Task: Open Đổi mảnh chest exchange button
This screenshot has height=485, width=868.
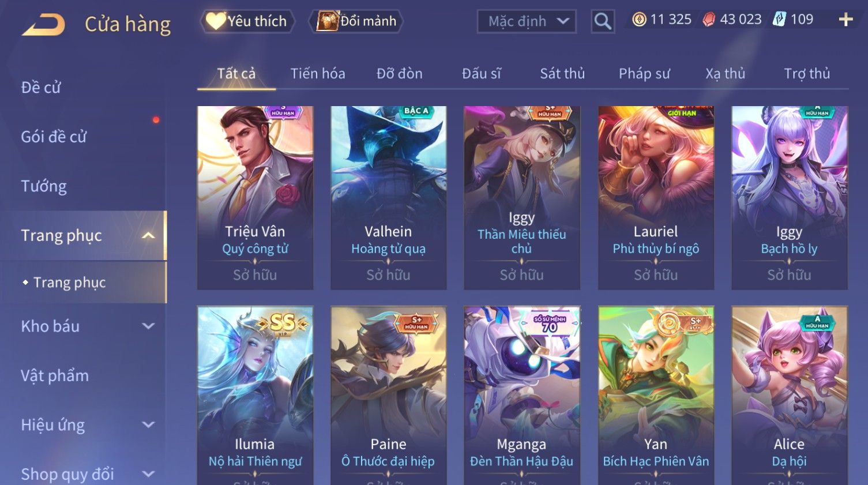Action: (x=356, y=21)
